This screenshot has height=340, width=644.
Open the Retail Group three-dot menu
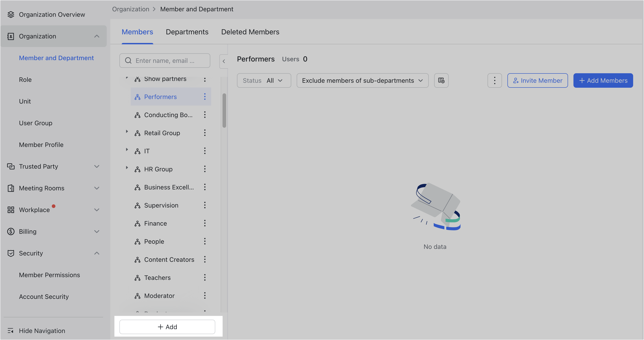204,133
